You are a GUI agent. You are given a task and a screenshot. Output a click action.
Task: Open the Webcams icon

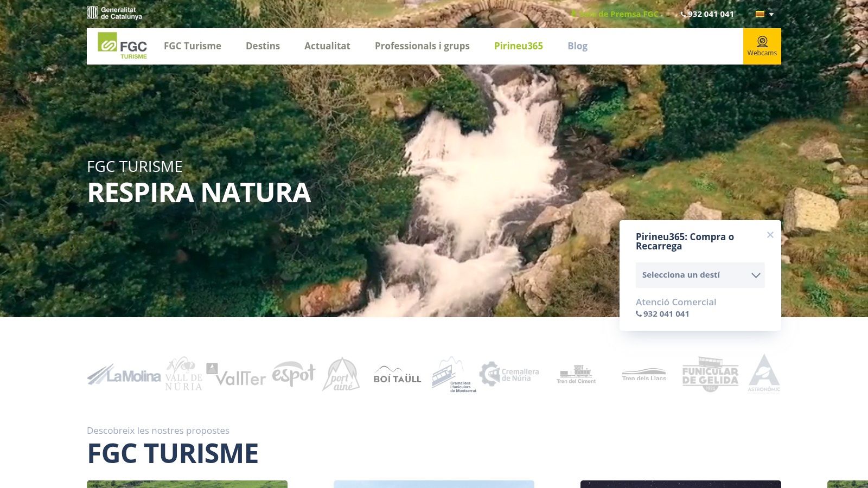tap(762, 46)
